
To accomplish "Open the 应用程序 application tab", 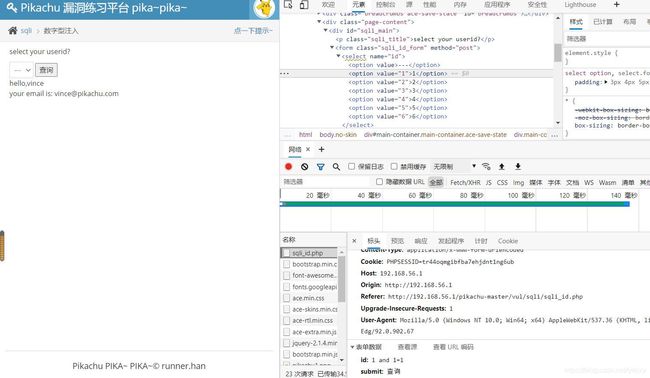I will (497, 5).
